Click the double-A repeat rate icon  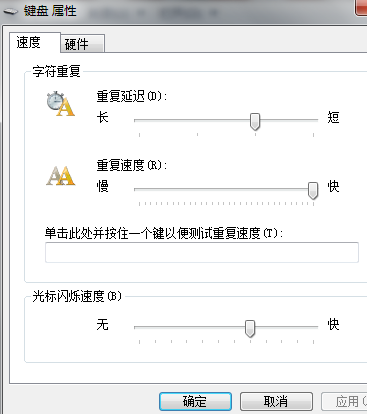tap(60, 176)
